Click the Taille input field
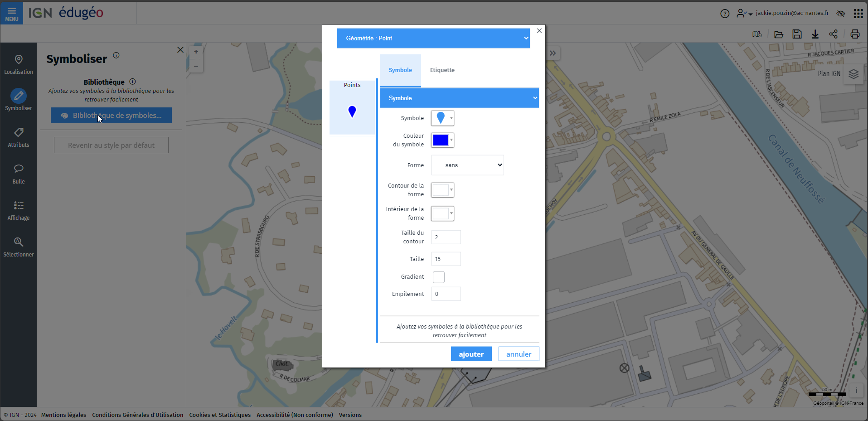This screenshot has width=868, height=421. 446,259
